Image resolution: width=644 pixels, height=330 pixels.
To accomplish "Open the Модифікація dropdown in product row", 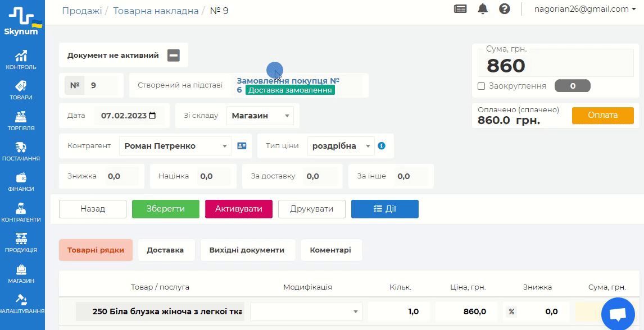I will (306, 311).
